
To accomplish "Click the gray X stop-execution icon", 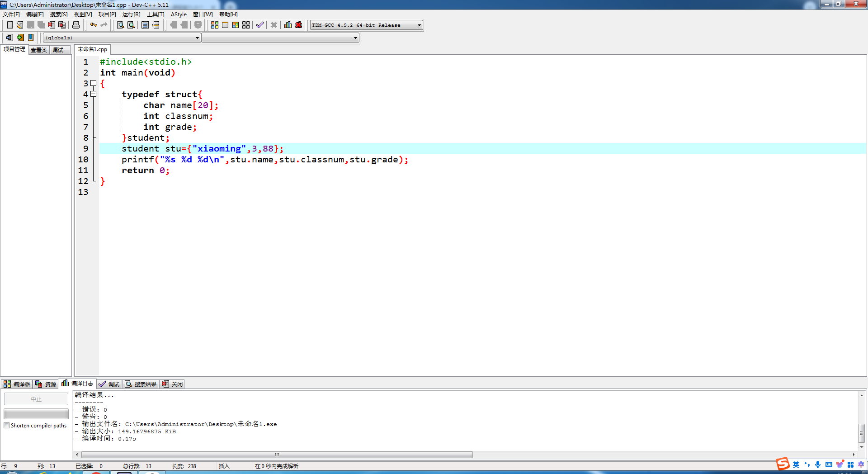I will pos(274,25).
